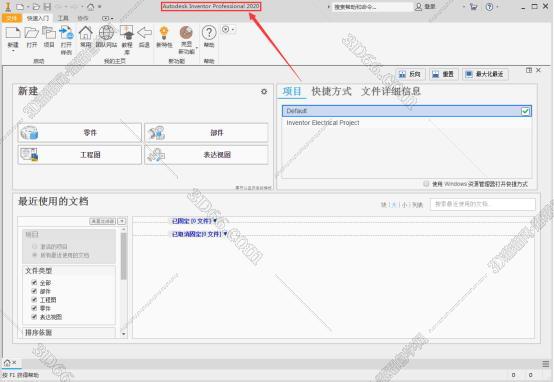Click the 最大化最近 button
This screenshot has height=382, width=554.
coord(485,74)
